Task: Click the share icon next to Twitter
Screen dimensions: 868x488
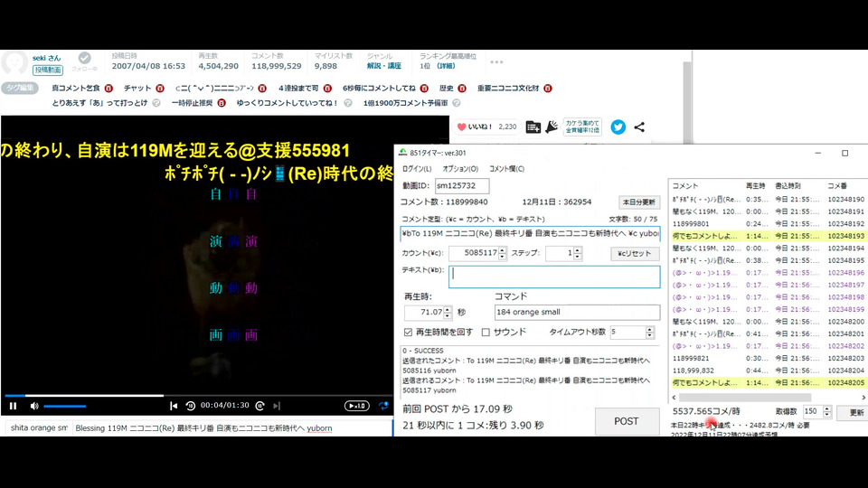Action: tap(639, 127)
